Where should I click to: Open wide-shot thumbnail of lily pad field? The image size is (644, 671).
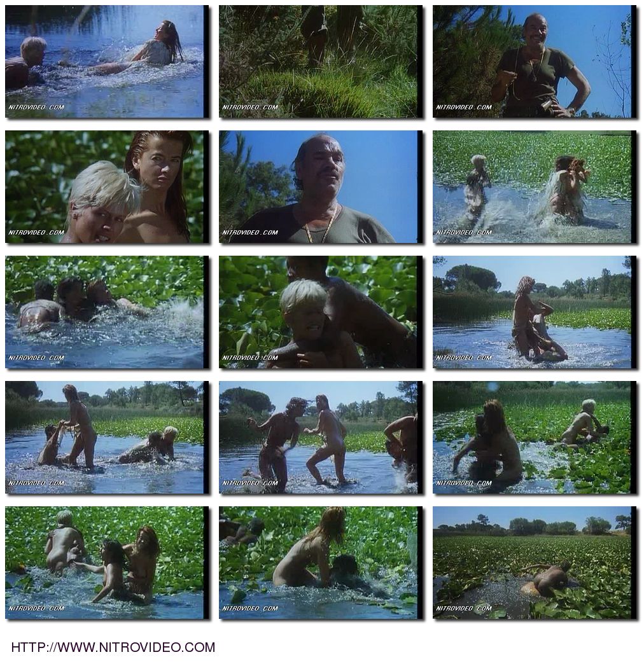click(532, 563)
